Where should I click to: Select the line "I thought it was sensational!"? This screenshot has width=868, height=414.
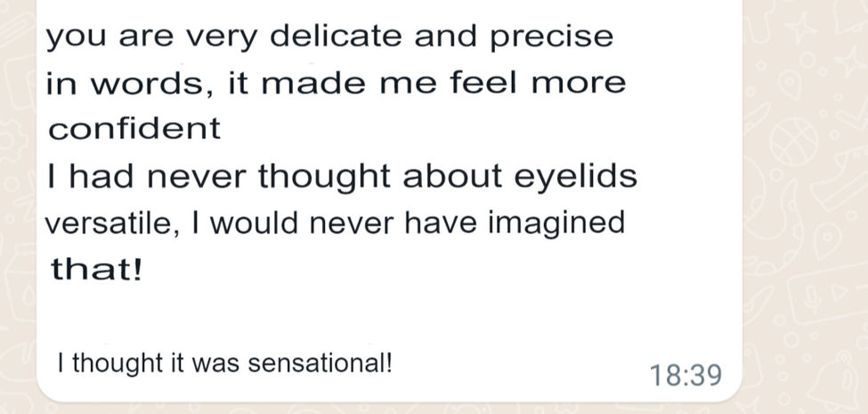pos(223,363)
